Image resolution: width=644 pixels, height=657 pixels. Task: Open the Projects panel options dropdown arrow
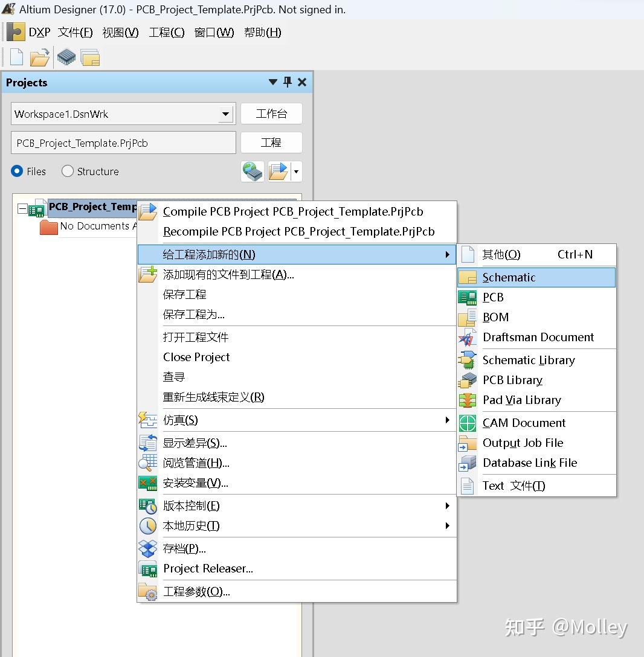click(272, 82)
